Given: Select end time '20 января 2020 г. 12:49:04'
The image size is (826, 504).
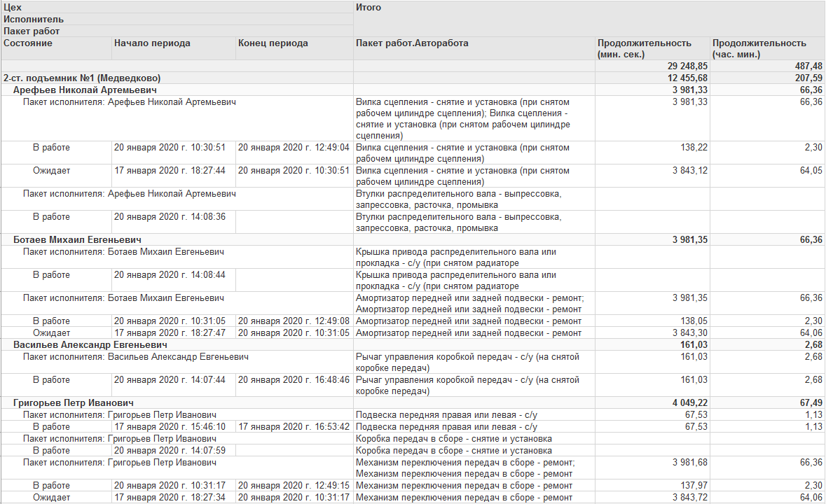Looking at the screenshot, I should click(x=294, y=147).
